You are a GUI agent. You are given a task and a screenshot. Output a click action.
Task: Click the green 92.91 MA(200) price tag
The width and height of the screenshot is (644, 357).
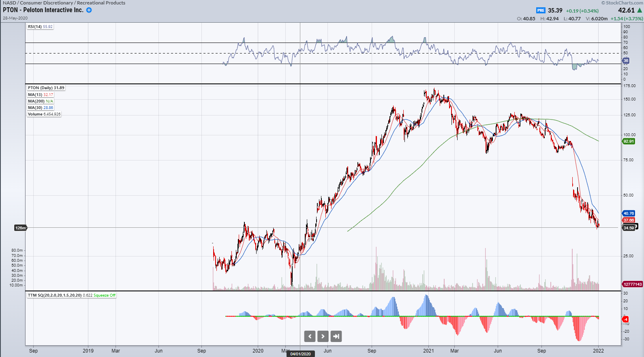point(629,141)
